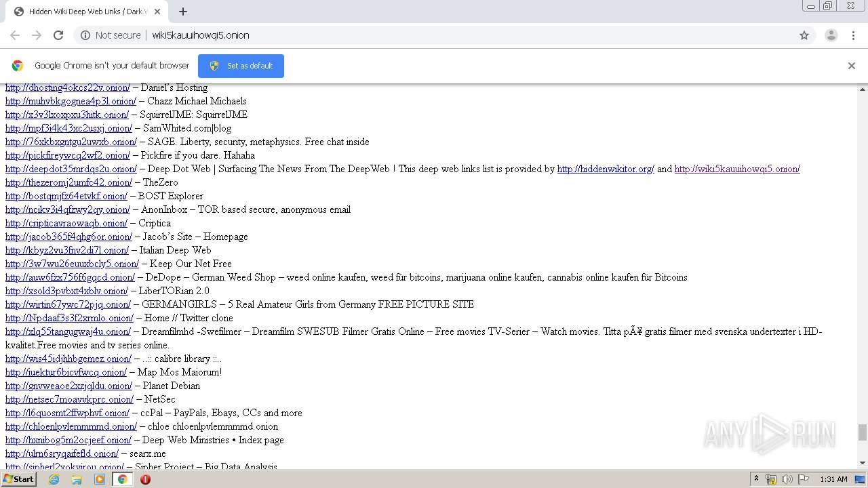
Task: Show hidden system tray icons
Action: 756,479
